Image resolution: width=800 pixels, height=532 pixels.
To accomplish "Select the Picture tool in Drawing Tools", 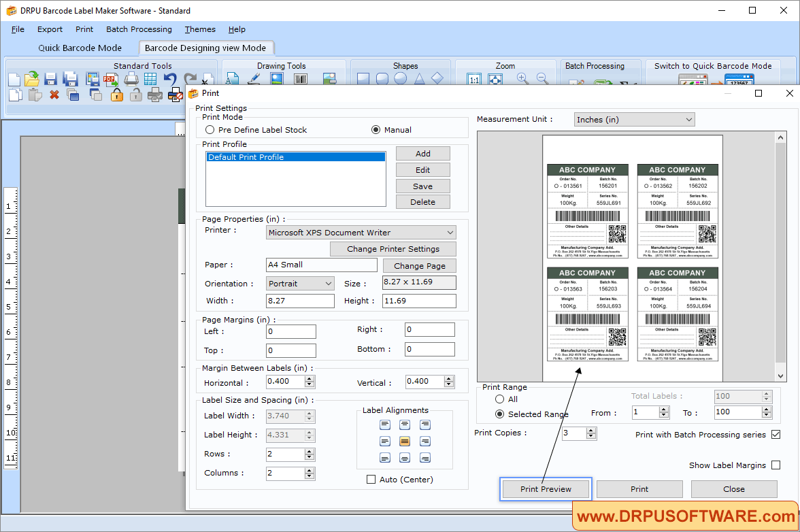I will pos(276,78).
